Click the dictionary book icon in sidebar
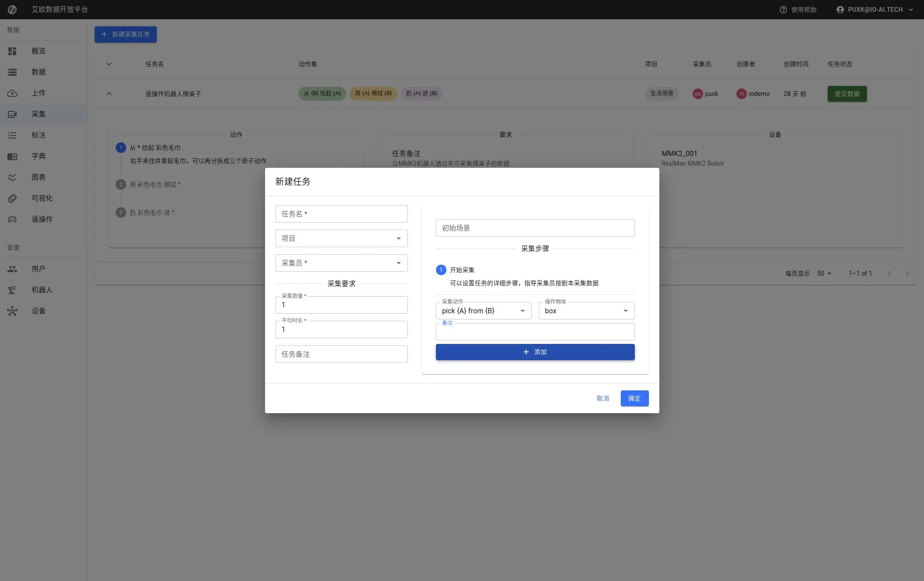 point(12,156)
